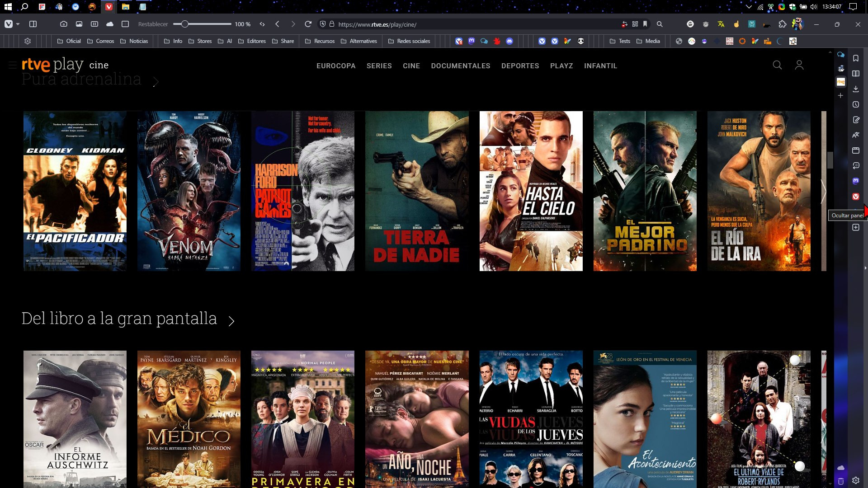Capture page with the camera icon
The height and width of the screenshot is (488, 868).
click(64, 24)
